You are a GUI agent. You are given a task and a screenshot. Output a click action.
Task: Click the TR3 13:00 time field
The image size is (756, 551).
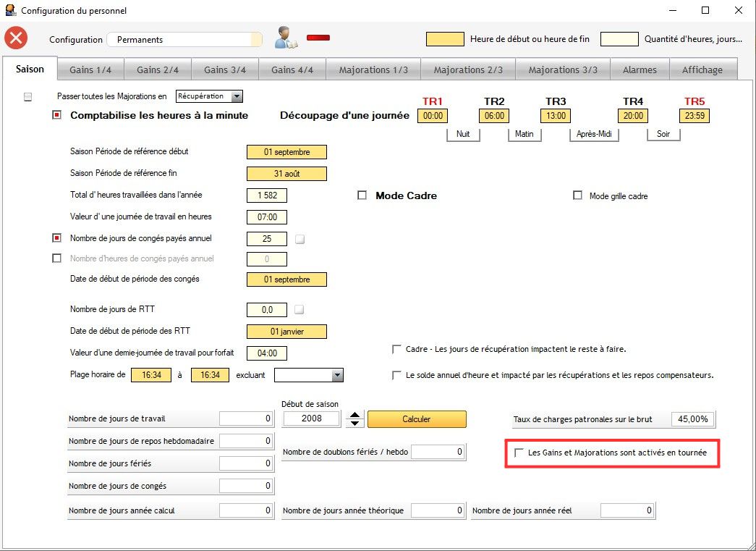(x=556, y=116)
